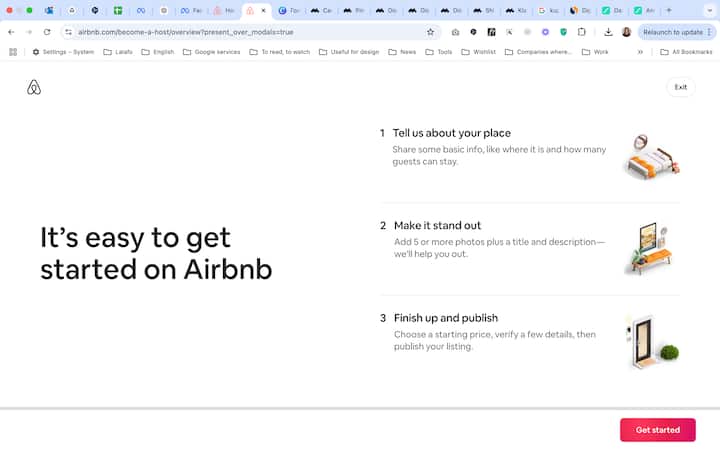Open the extensions puzzle-piece menu
Viewport: 720px width, 450px height.
[x=581, y=32]
